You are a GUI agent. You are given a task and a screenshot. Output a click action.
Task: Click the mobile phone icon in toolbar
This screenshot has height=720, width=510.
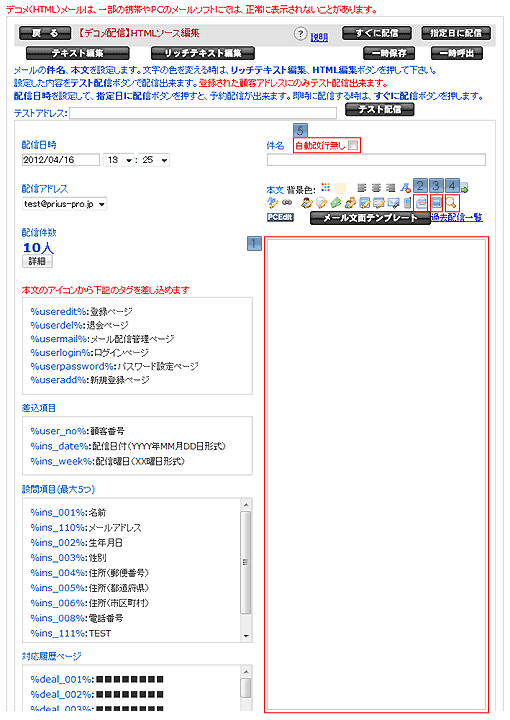coord(407,202)
